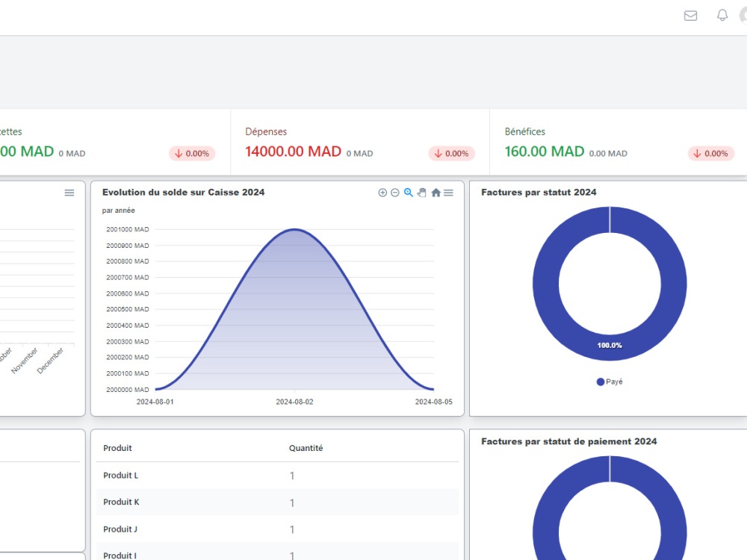Activate the panning hand tool
The image size is (747, 560).
click(421, 193)
